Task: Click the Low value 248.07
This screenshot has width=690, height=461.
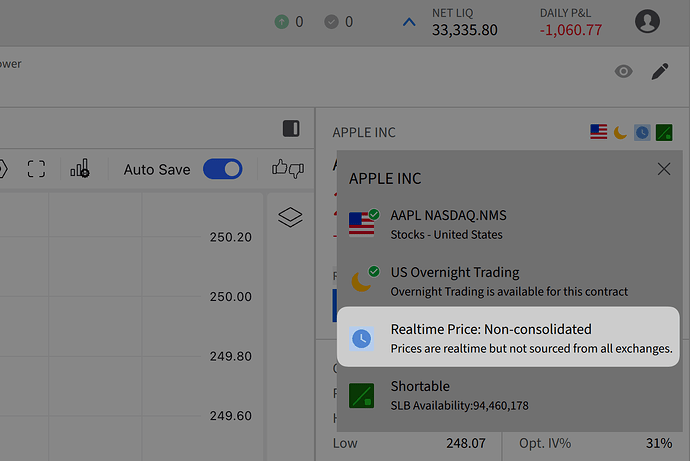Action: [466, 443]
